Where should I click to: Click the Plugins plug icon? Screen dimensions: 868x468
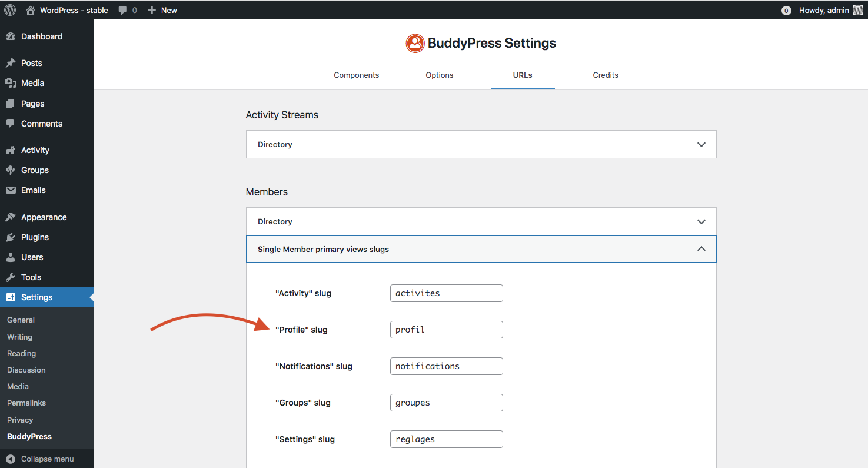[11, 237]
